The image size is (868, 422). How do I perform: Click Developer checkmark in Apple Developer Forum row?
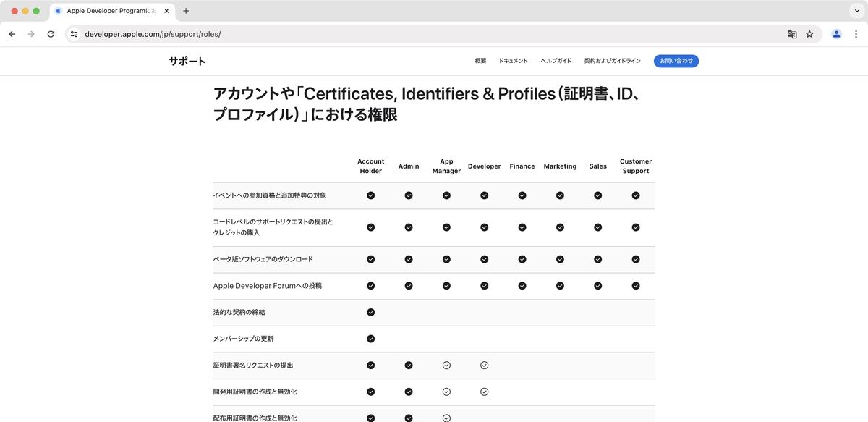click(x=485, y=286)
